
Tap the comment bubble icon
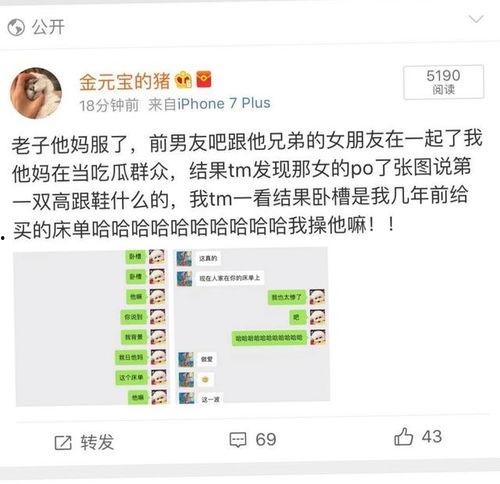click(238, 440)
